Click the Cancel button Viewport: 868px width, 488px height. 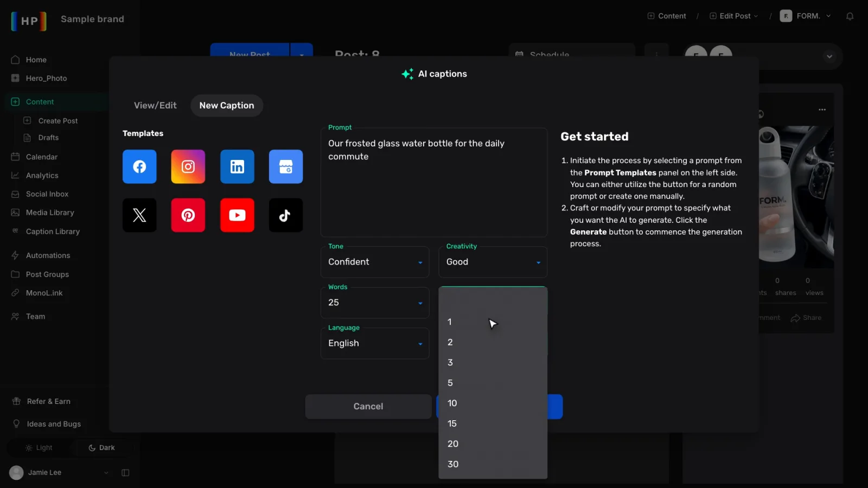[368, 407]
